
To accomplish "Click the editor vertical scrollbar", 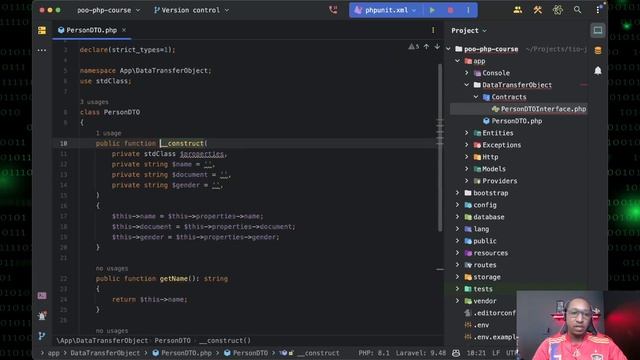I will coord(440,147).
